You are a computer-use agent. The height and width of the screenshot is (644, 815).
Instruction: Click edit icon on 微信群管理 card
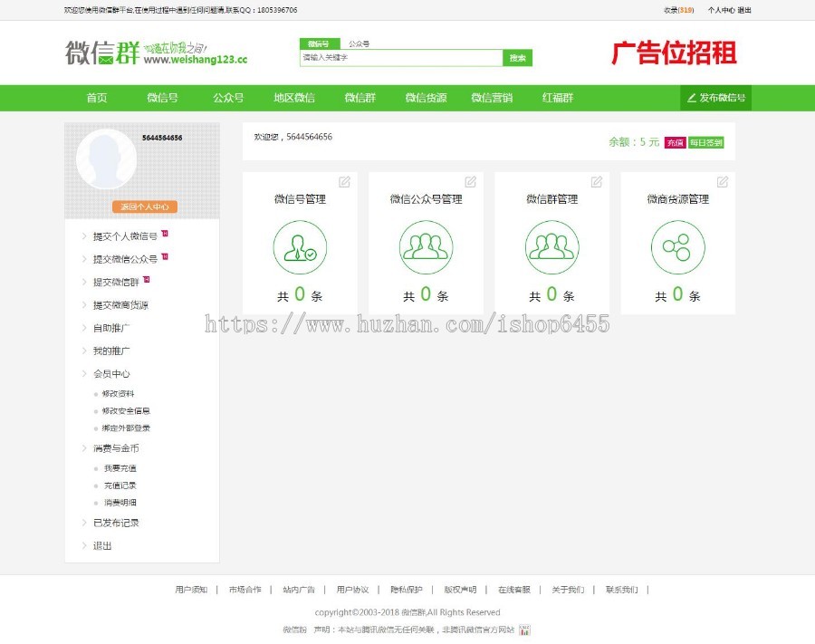point(597,181)
